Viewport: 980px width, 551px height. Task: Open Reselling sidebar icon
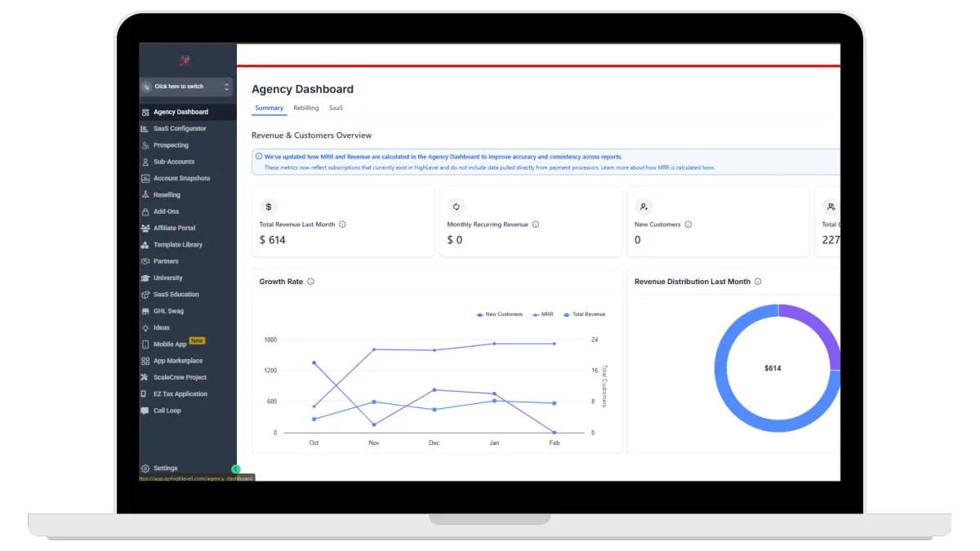pos(145,195)
